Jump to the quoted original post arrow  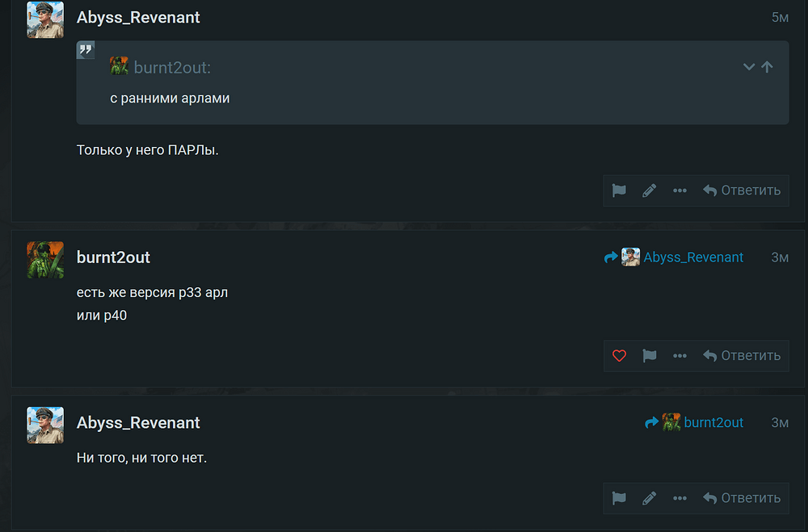(768, 67)
